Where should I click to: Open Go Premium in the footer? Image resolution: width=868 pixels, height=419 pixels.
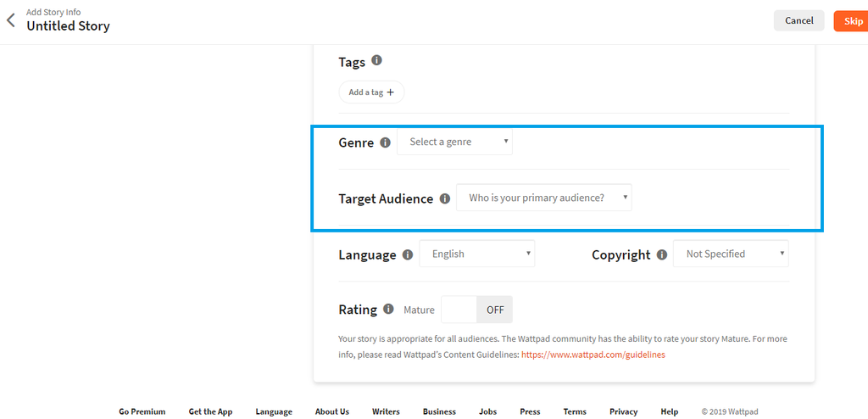tap(142, 411)
